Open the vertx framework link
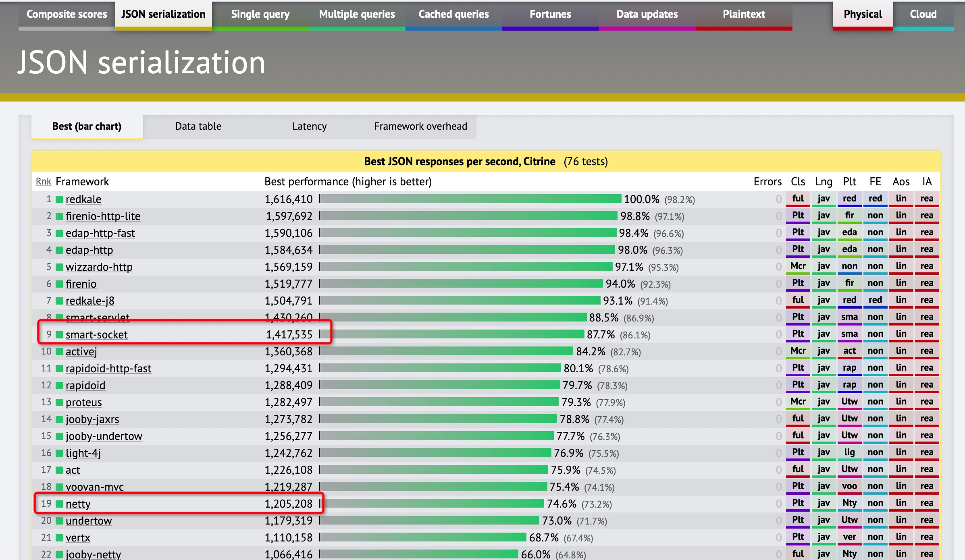The image size is (965, 560). coord(78,538)
